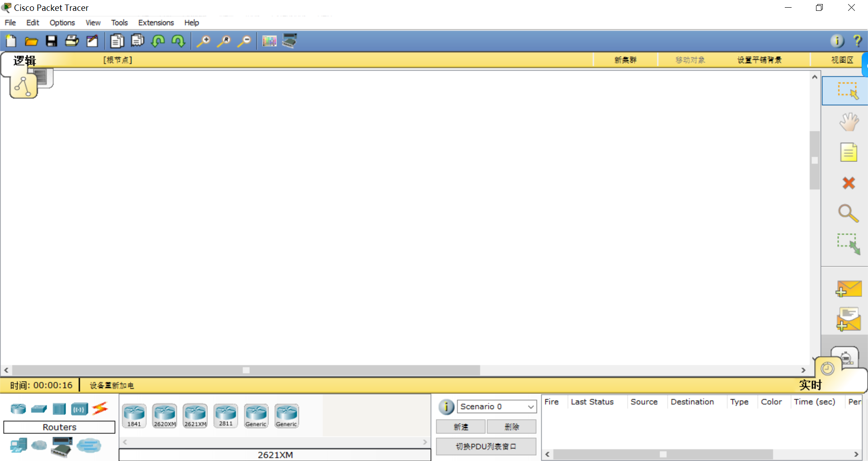The image size is (868, 461).
Task: Pick the 2811 router
Action: coord(226,416)
